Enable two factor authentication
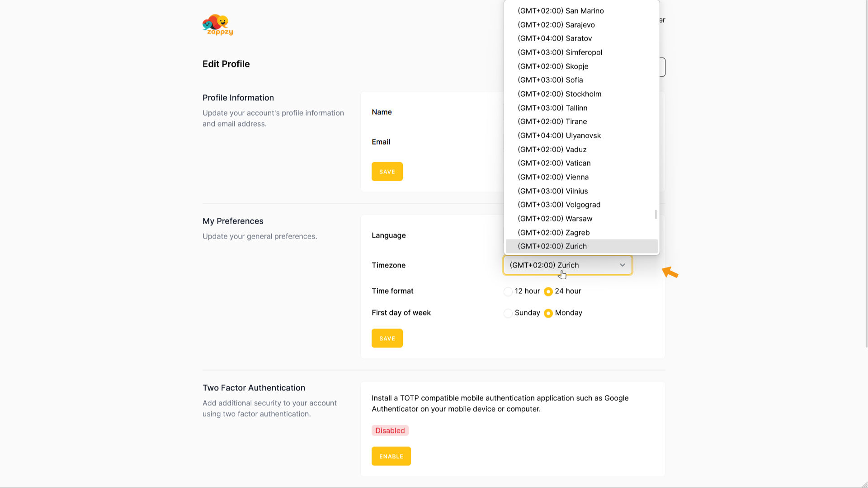 391,456
